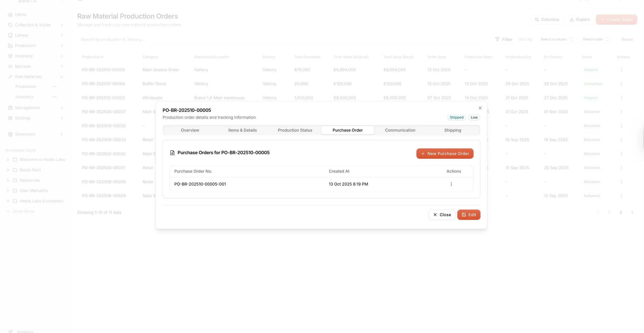The height and width of the screenshot is (333, 644).
Task: Close the order details dialog via X icon
Action: click(x=480, y=108)
